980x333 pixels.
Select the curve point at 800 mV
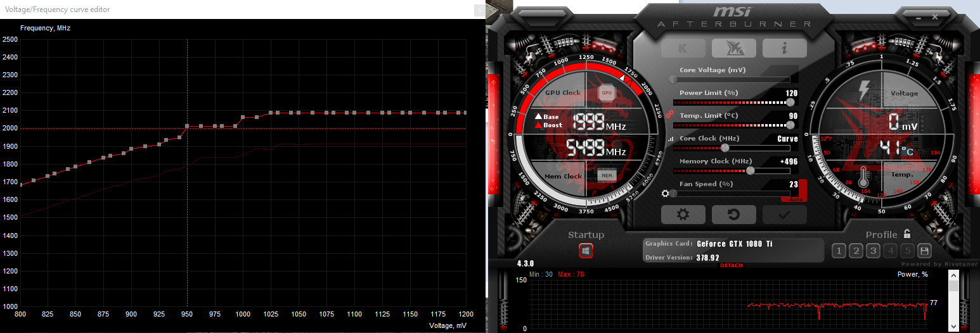pyautogui.click(x=20, y=185)
